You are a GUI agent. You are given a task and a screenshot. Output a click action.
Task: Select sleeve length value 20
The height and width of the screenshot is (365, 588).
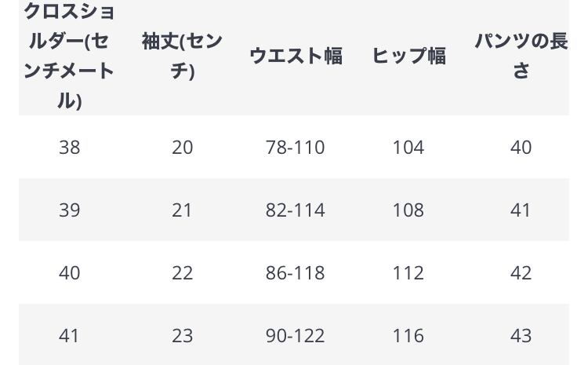(x=182, y=148)
